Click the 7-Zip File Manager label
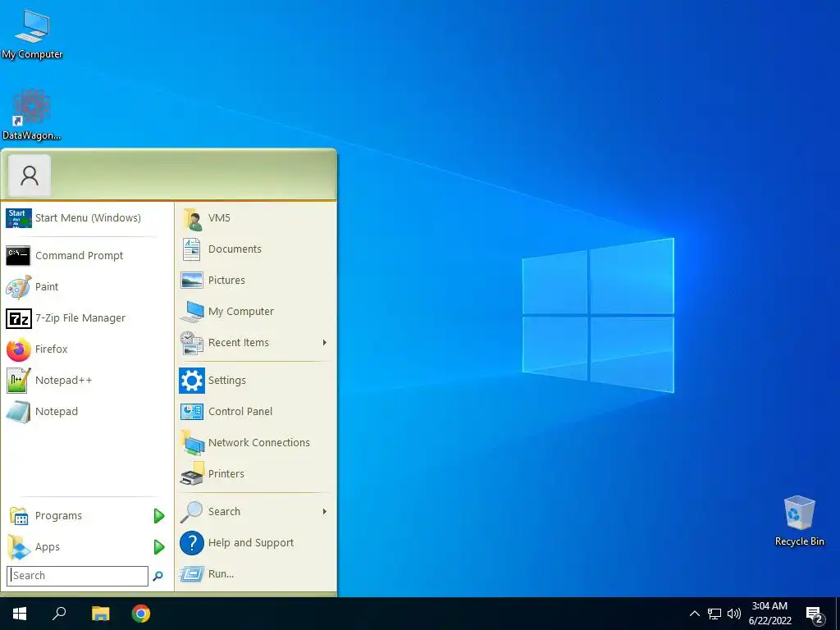This screenshot has width=840, height=630. tap(80, 317)
